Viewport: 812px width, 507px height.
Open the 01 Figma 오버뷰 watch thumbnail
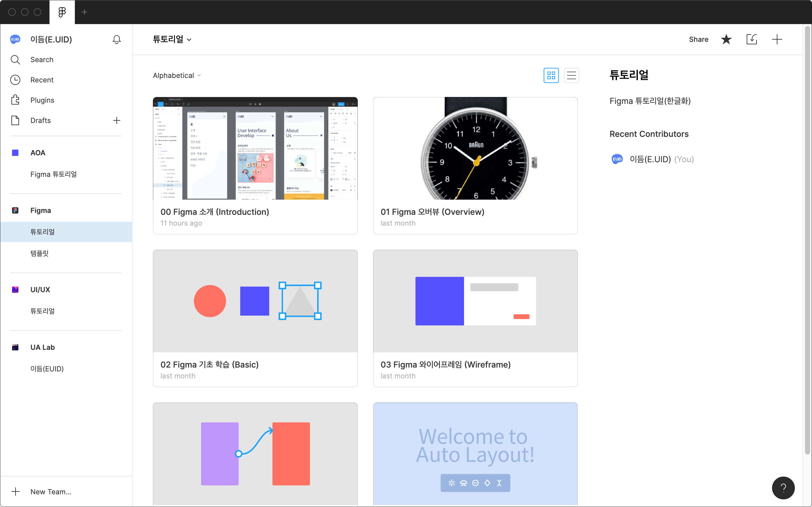coord(475,148)
